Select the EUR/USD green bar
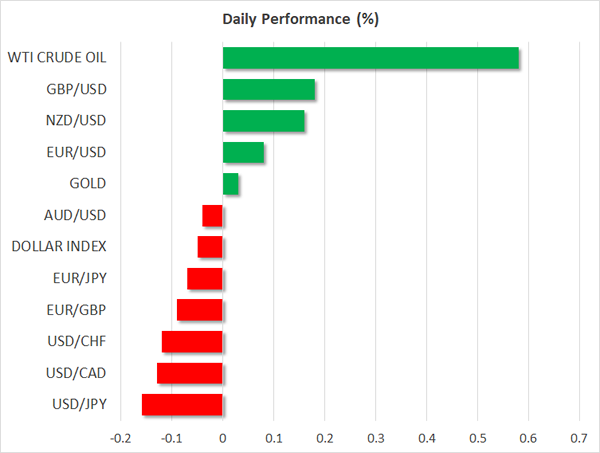600x453 pixels. pyautogui.click(x=243, y=153)
